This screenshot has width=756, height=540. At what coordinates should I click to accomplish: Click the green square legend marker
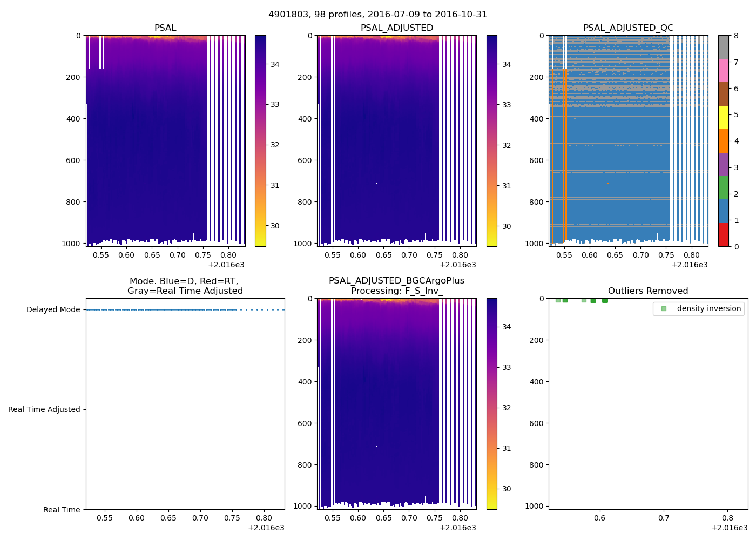click(664, 309)
